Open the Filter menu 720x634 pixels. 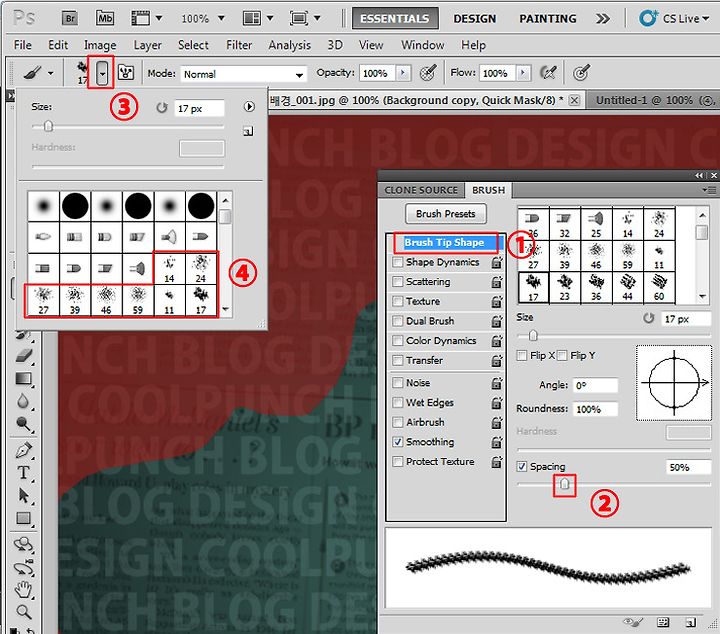239,45
